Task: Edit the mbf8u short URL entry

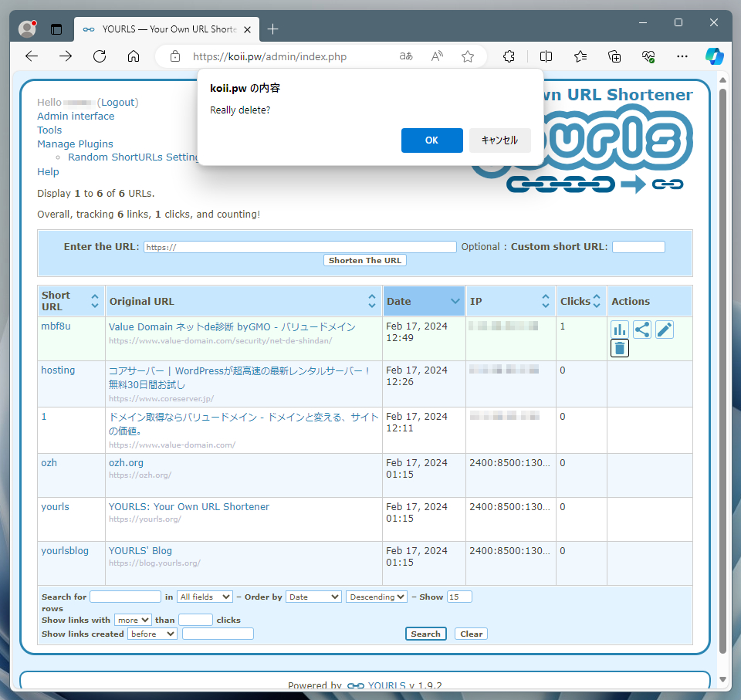Action: [x=665, y=330]
